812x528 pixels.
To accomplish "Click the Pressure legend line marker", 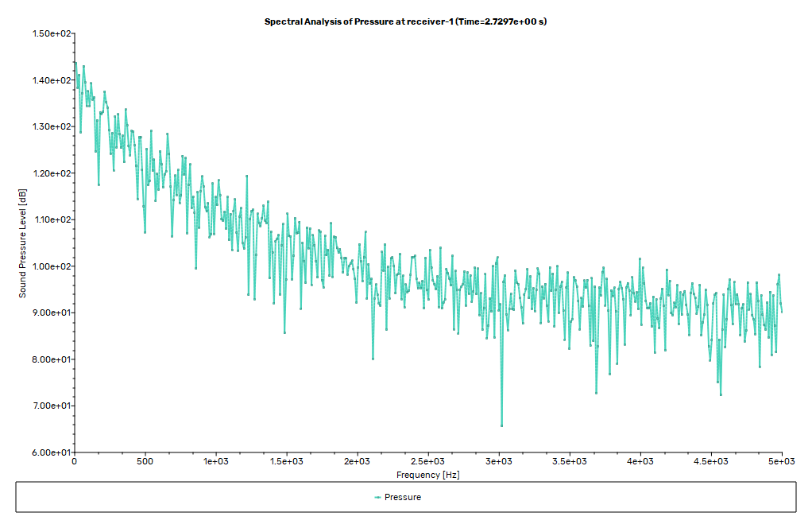I will click(377, 498).
